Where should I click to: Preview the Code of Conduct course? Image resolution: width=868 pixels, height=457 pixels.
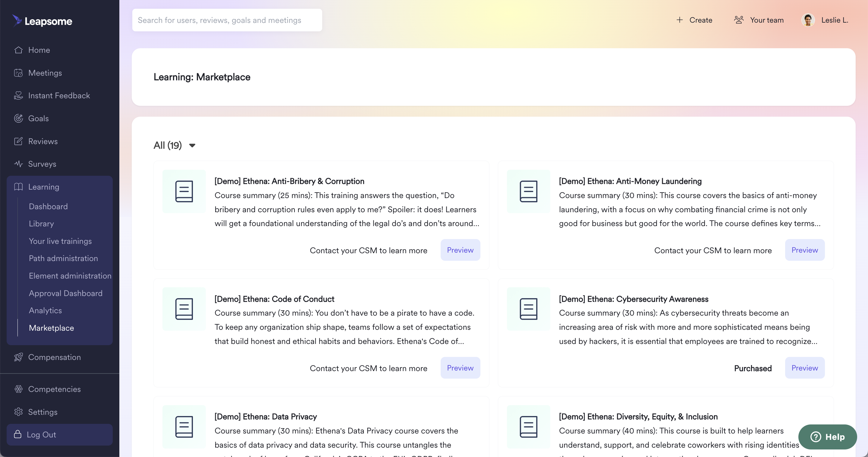click(x=460, y=368)
